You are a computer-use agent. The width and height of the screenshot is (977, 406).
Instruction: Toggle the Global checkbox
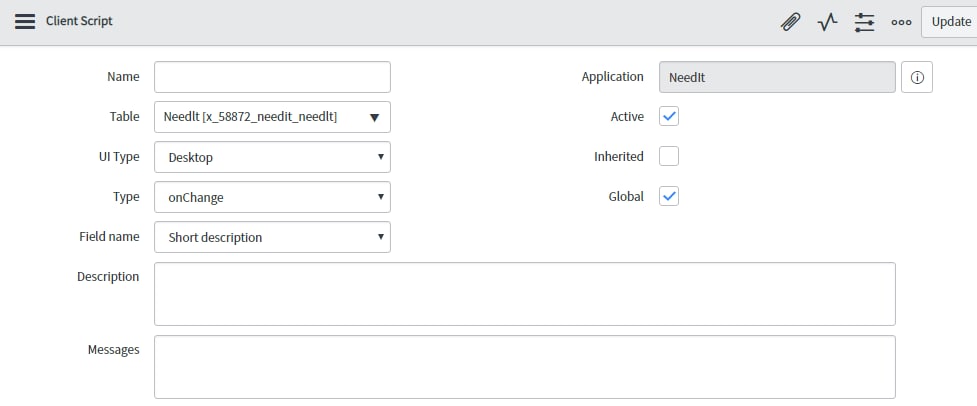[669, 196]
